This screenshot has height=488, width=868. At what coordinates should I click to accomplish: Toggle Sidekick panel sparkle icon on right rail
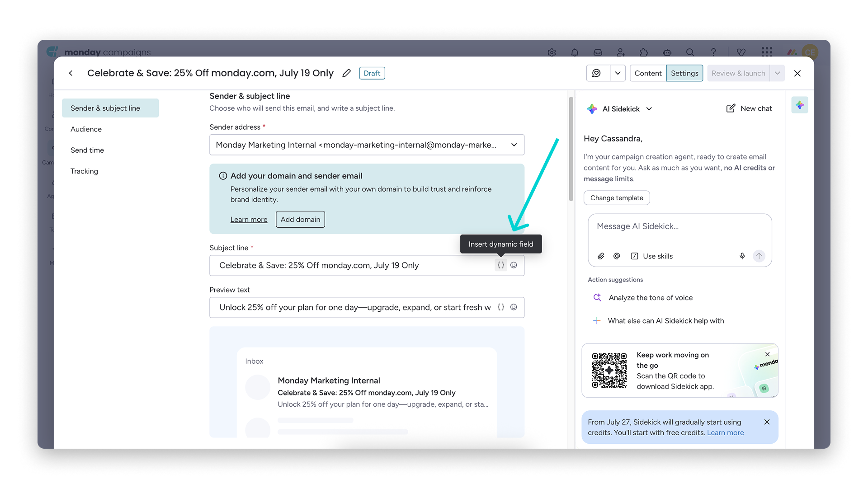(x=800, y=105)
